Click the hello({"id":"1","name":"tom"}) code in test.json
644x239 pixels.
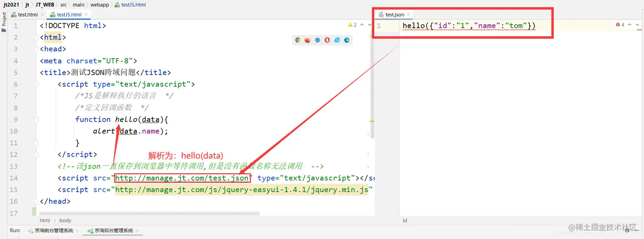(x=469, y=26)
